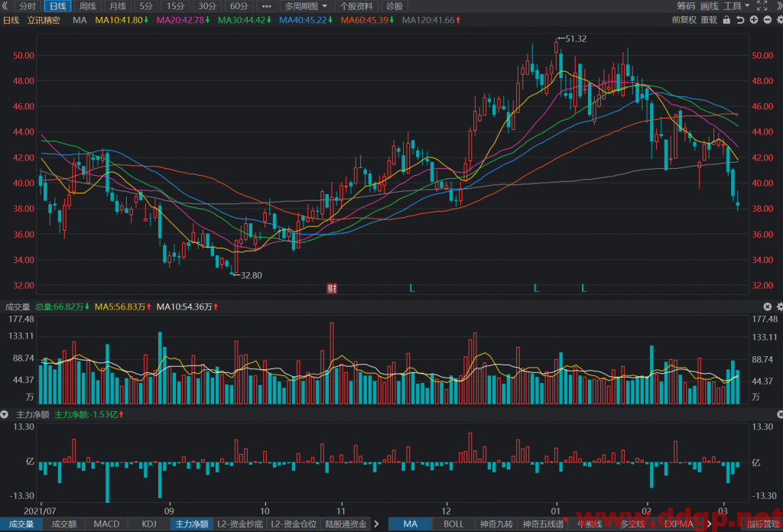Screen dimensions: 783x532
Task: Collapse the 主力净额 panel triangle
Action: point(5,414)
